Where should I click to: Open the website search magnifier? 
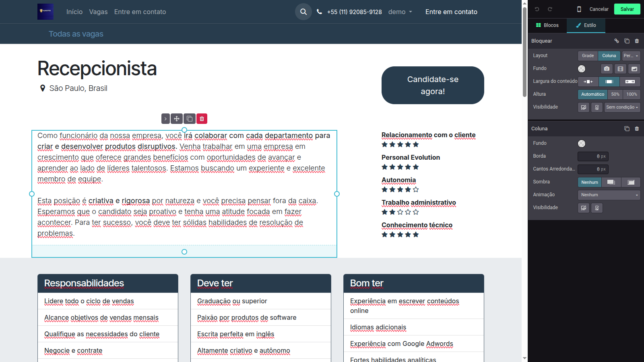point(303,12)
